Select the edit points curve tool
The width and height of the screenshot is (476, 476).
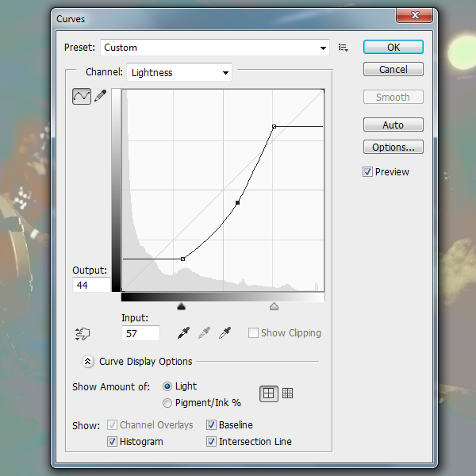82,97
